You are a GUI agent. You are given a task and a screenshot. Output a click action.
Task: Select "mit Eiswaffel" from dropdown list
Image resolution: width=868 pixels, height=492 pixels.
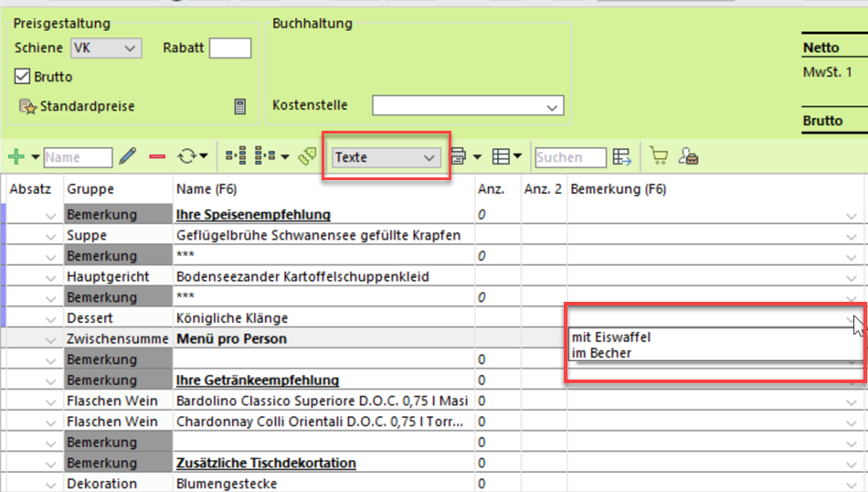tap(610, 337)
